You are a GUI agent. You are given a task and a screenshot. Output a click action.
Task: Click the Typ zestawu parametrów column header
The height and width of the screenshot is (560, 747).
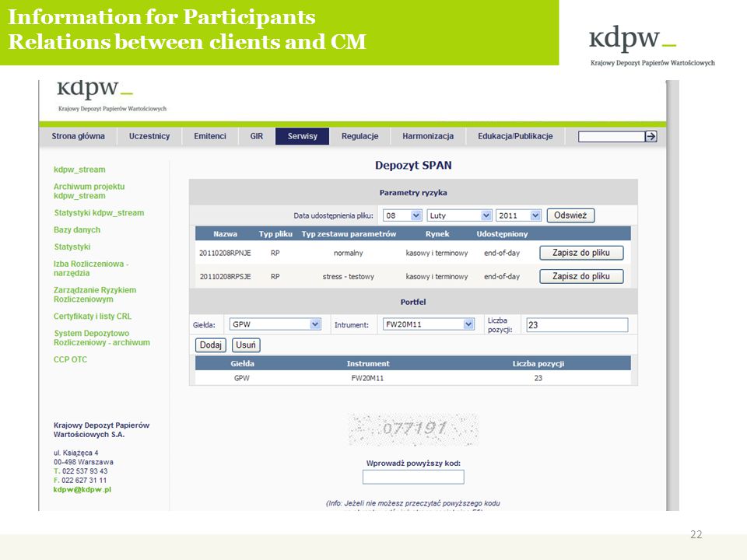[x=349, y=234]
